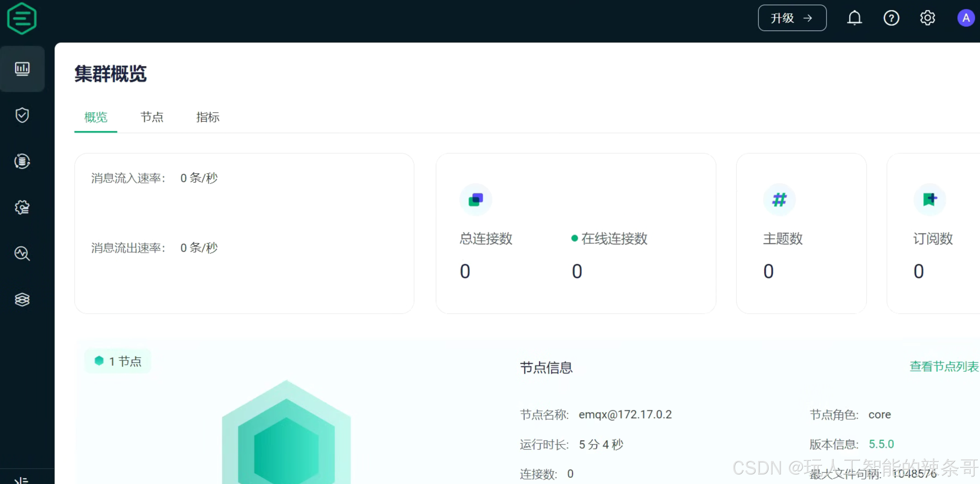The height and width of the screenshot is (484, 980).
Task: Click the help question mark icon
Action: coord(891,18)
